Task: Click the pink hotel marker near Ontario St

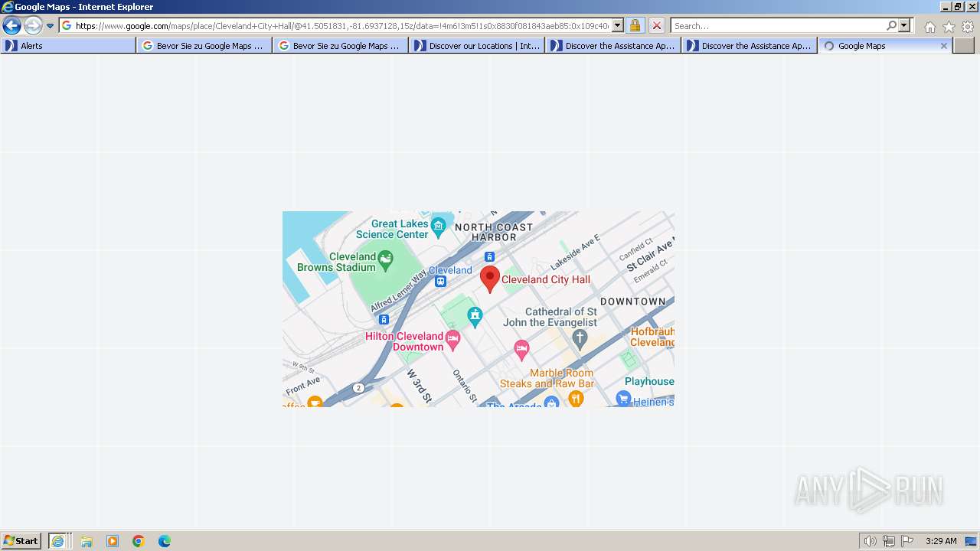Action: coord(521,350)
